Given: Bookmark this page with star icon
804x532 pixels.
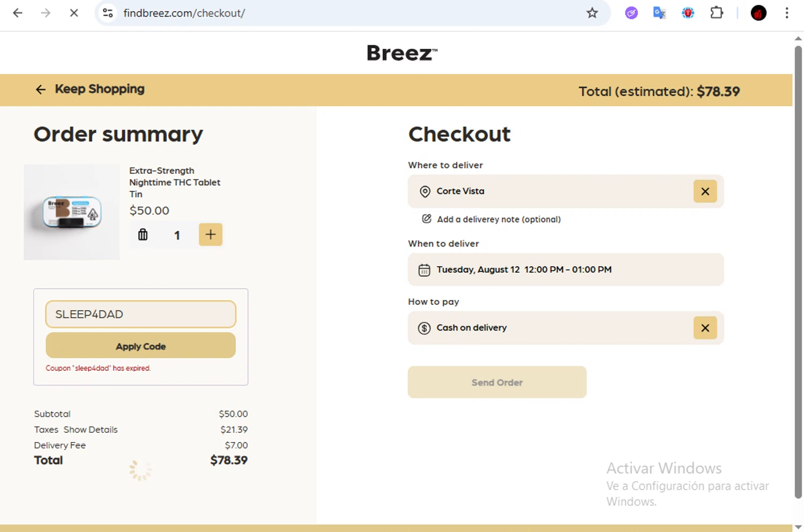Looking at the screenshot, I should tap(592, 13).
